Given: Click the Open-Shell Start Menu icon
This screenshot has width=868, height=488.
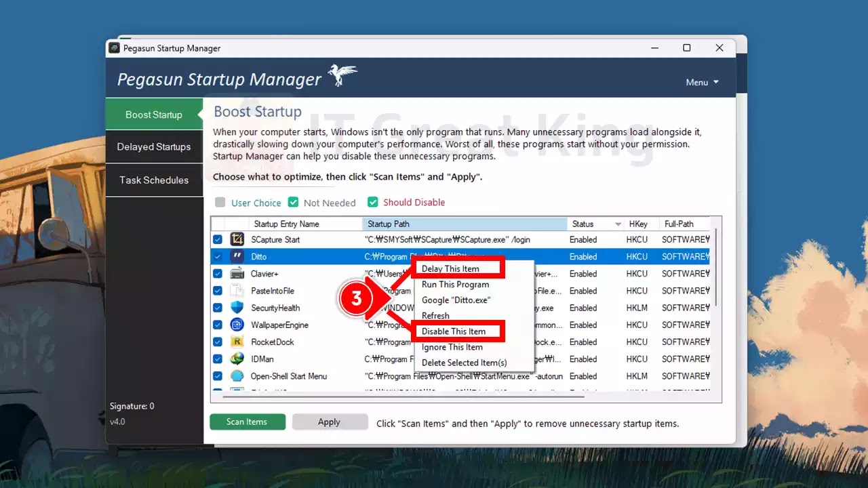Looking at the screenshot, I should [x=237, y=376].
